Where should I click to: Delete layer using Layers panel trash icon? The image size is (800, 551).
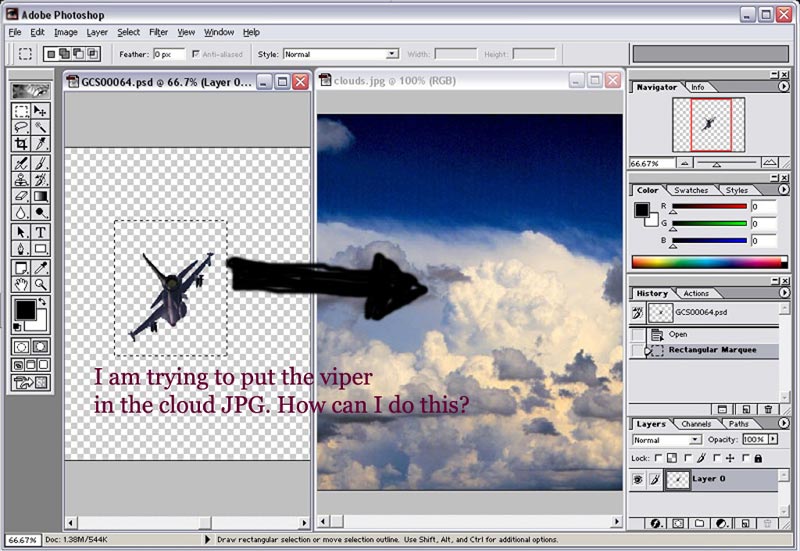(x=767, y=523)
